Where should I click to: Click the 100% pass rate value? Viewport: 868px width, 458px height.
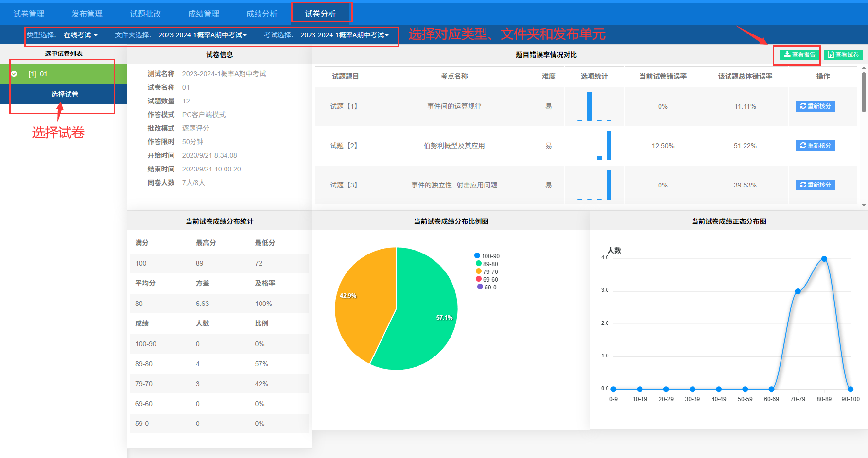click(x=263, y=304)
